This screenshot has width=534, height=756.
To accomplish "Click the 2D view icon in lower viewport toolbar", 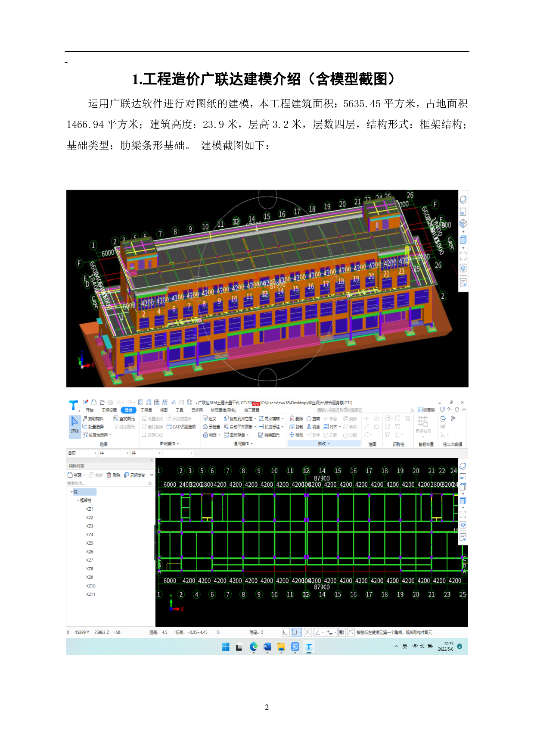I will click(463, 477).
